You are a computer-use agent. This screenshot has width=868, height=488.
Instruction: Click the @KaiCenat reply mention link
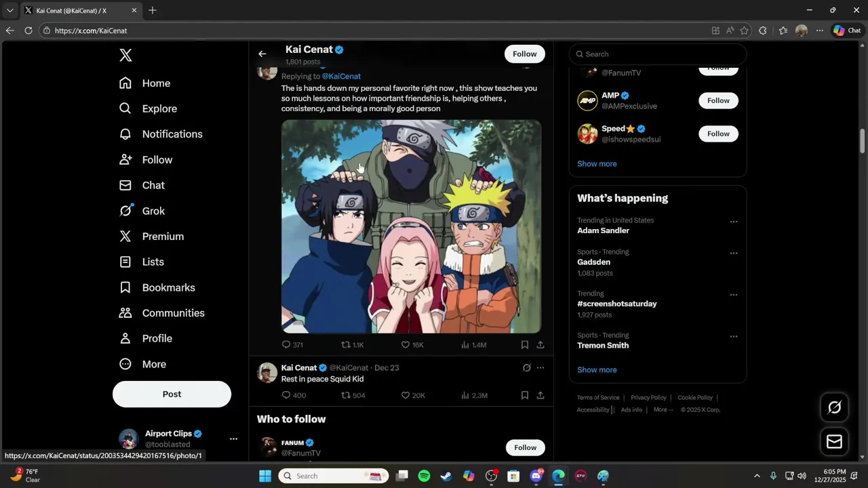click(x=341, y=77)
